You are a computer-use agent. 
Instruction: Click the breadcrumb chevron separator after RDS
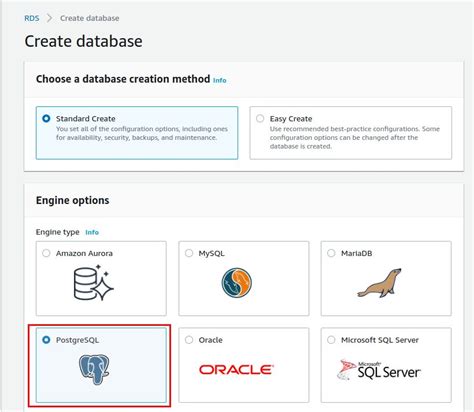point(49,18)
